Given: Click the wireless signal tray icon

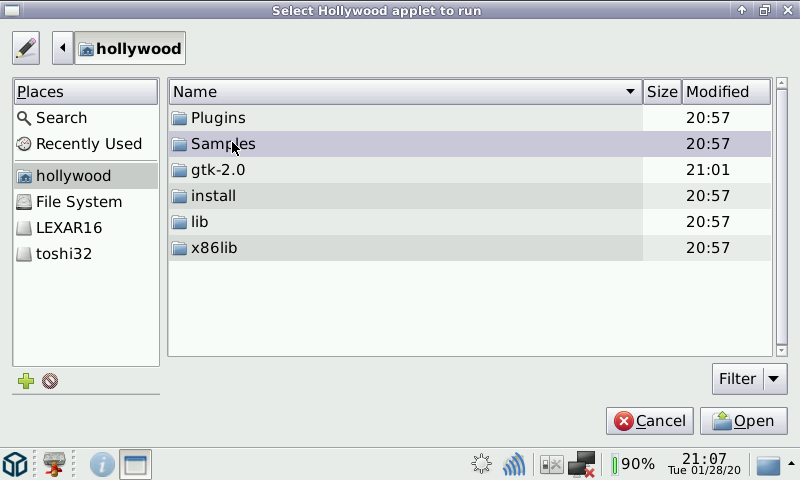Looking at the screenshot, I should tap(514, 465).
